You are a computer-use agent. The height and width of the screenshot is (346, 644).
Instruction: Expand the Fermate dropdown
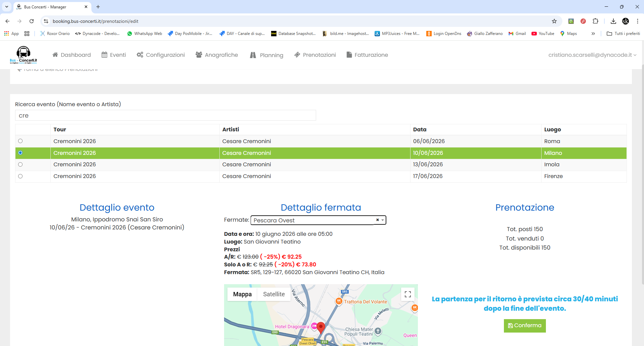[x=383, y=220]
